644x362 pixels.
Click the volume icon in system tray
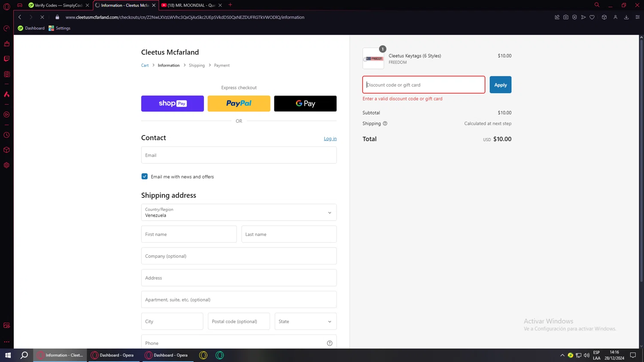(x=586, y=355)
